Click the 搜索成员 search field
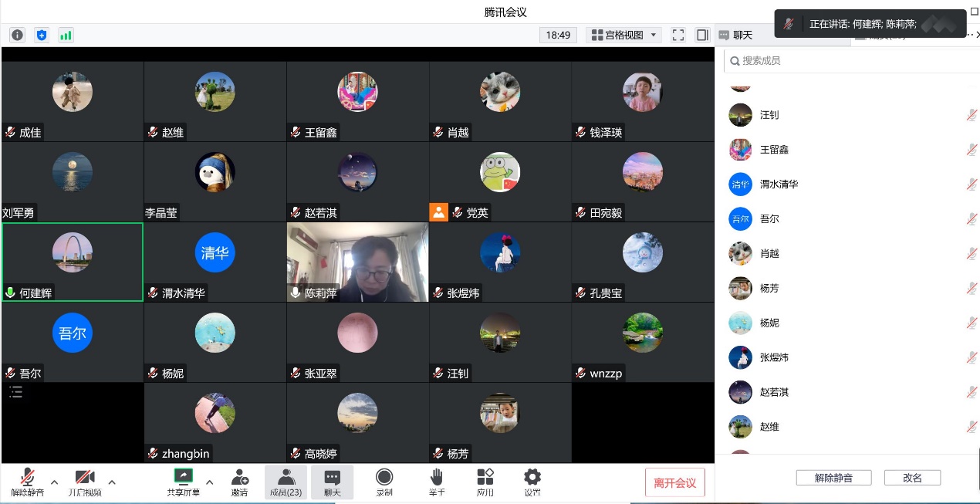 click(849, 60)
